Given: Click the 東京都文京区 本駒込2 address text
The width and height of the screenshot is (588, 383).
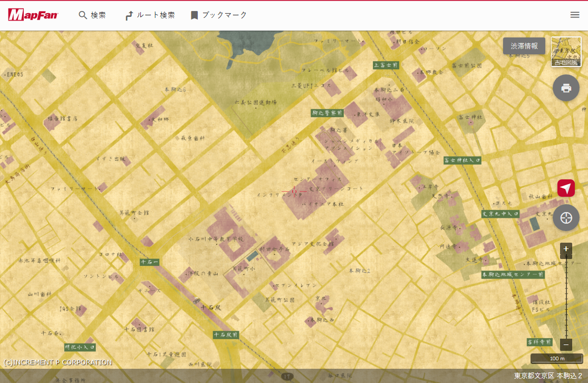Looking at the screenshot, I should tap(548, 376).
